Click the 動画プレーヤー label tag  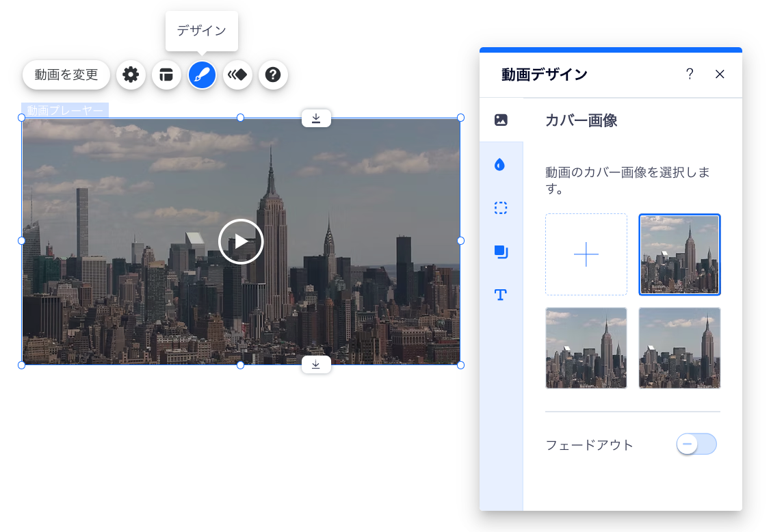click(x=65, y=110)
